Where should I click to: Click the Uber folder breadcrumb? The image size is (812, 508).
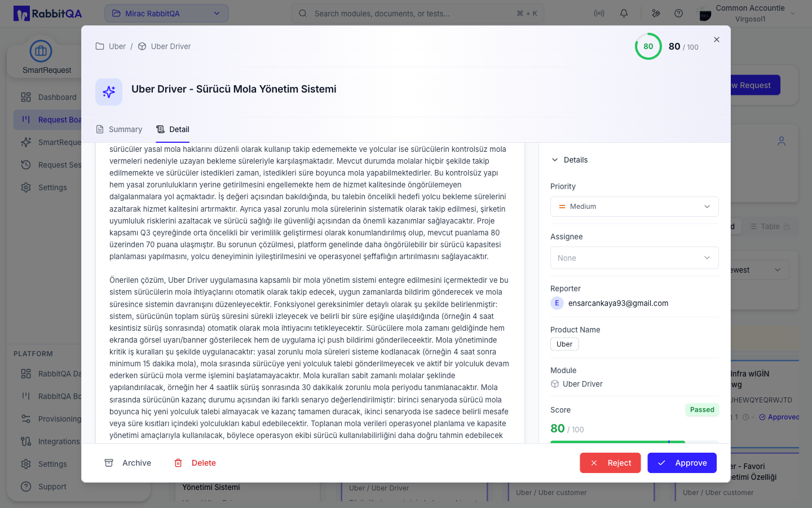pyautogui.click(x=111, y=46)
